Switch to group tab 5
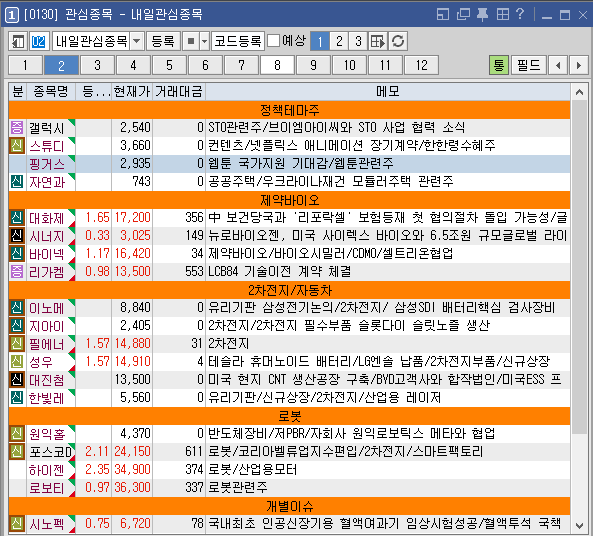 [x=169, y=65]
